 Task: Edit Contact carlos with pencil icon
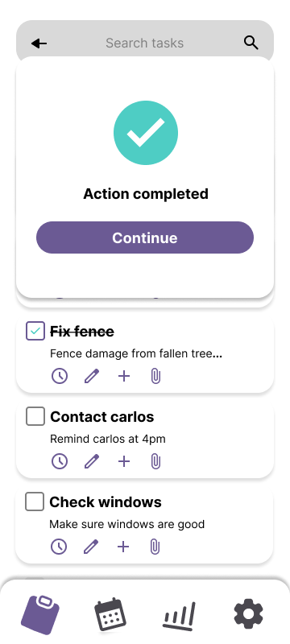[x=92, y=461]
